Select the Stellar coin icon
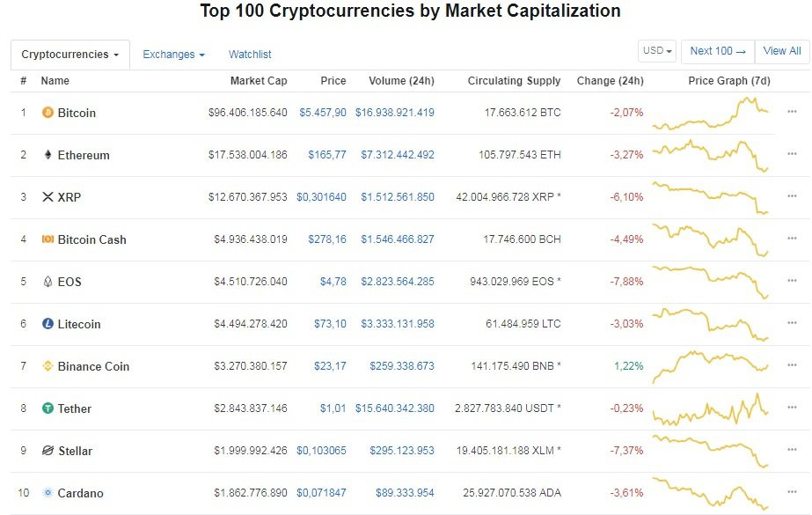Viewport: 812px width, 515px height. click(48, 451)
